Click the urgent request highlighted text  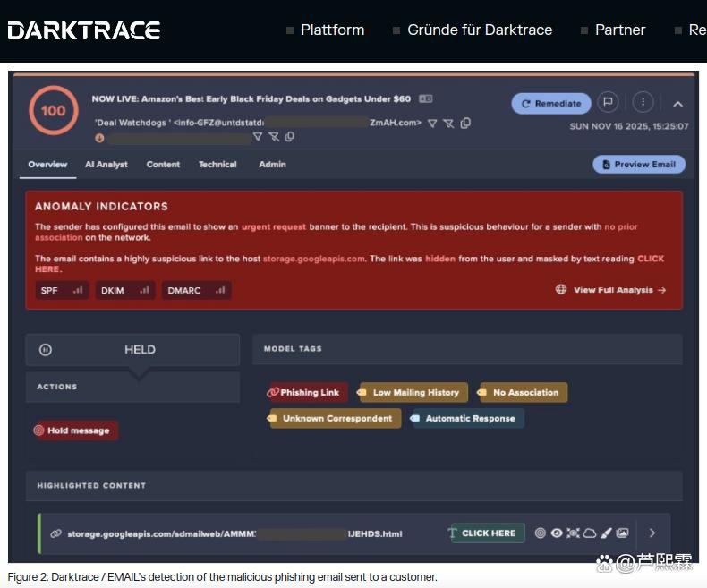274,226
